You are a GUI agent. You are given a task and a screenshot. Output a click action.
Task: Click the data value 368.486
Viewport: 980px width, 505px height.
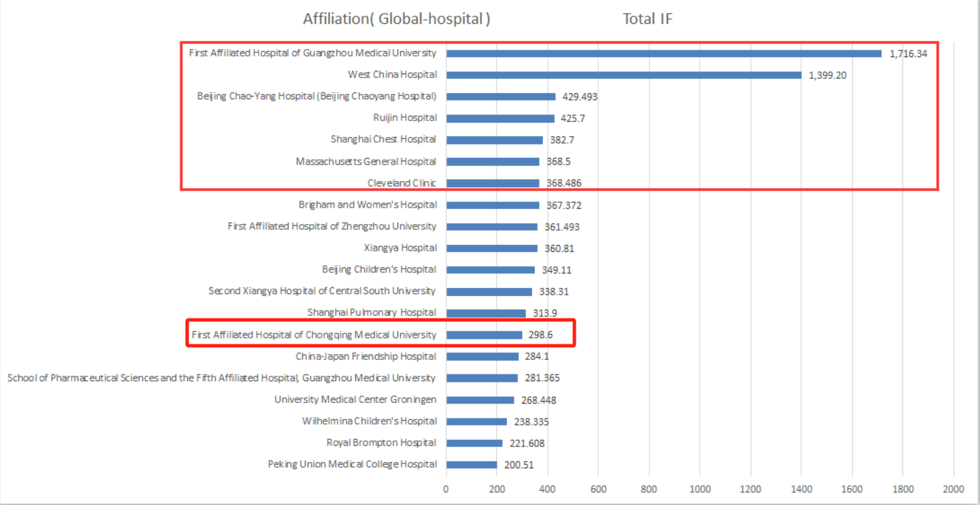tap(564, 184)
